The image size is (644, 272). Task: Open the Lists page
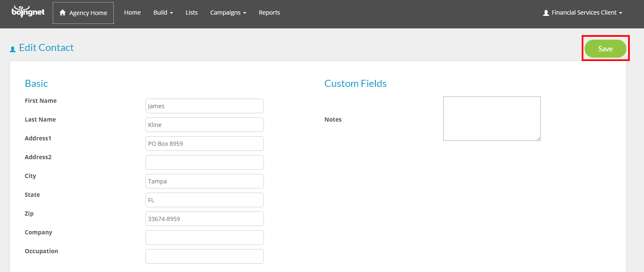[192, 13]
